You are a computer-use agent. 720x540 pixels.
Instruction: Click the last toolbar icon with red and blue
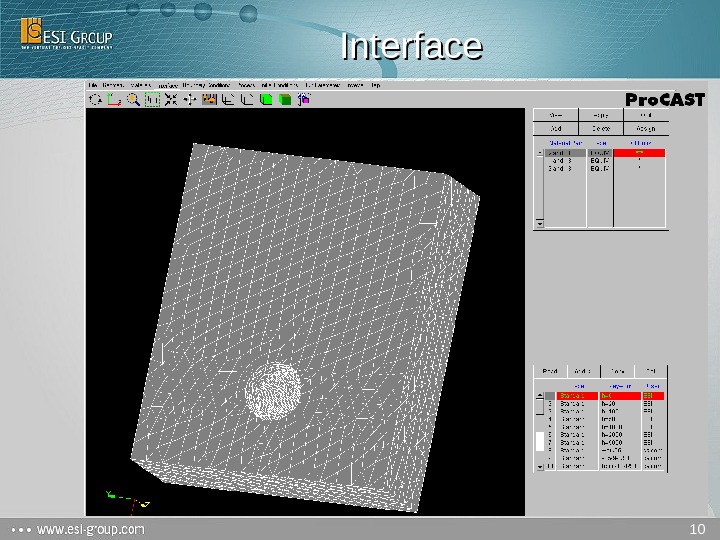(304, 99)
